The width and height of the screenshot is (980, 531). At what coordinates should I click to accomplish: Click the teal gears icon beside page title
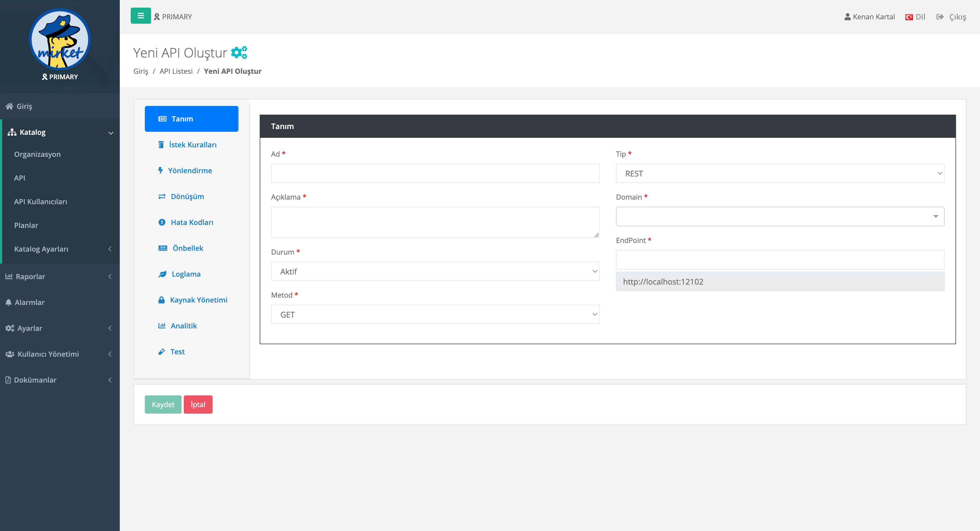[239, 53]
